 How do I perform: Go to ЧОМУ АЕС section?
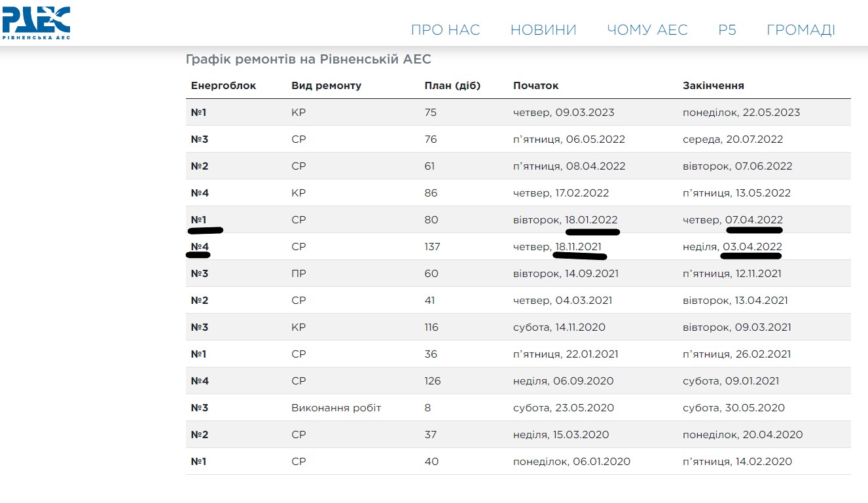tap(647, 30)
